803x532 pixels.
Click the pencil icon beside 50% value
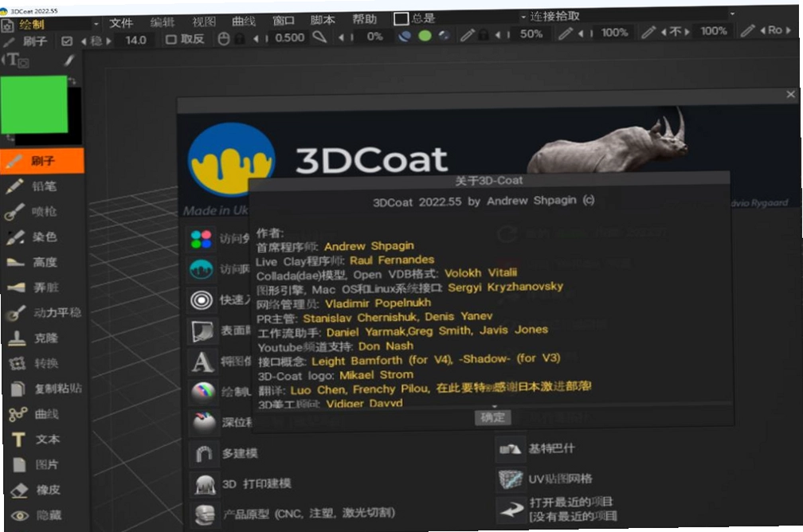click(467, 35)
